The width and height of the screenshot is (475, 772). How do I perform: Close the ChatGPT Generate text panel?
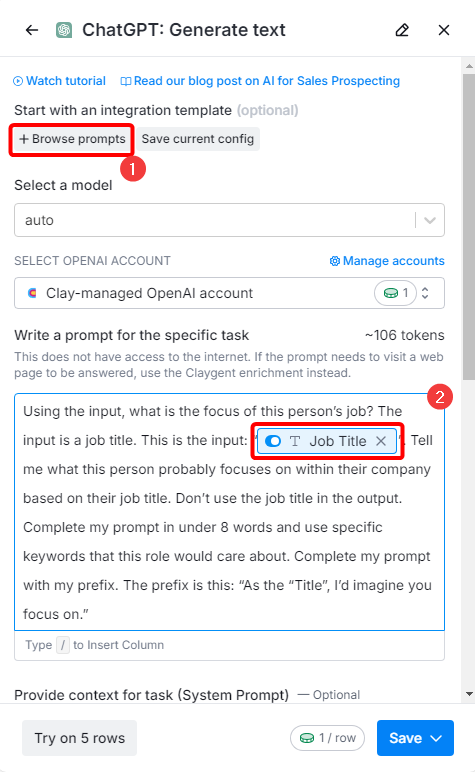tap(444, 30)
